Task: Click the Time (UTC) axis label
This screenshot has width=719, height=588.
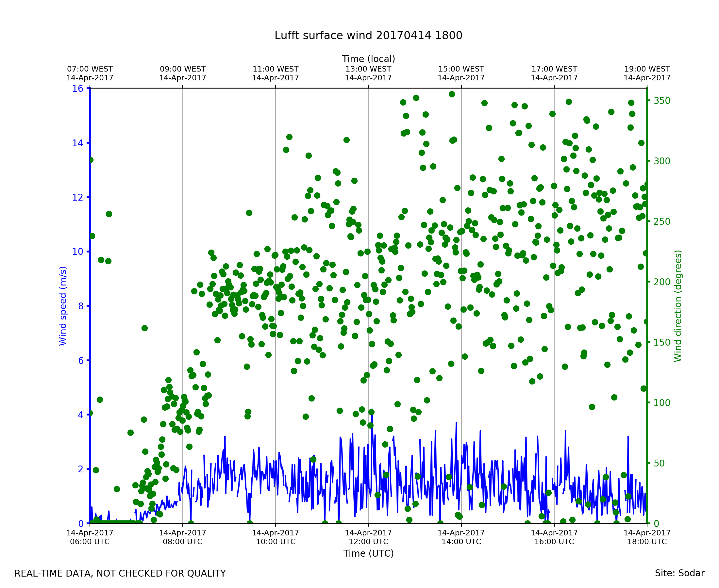Action: coord(368,553)
